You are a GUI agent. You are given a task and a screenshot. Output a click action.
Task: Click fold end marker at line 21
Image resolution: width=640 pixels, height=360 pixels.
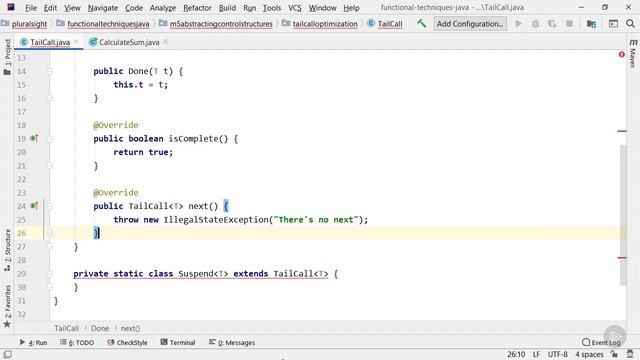(50, 166)
